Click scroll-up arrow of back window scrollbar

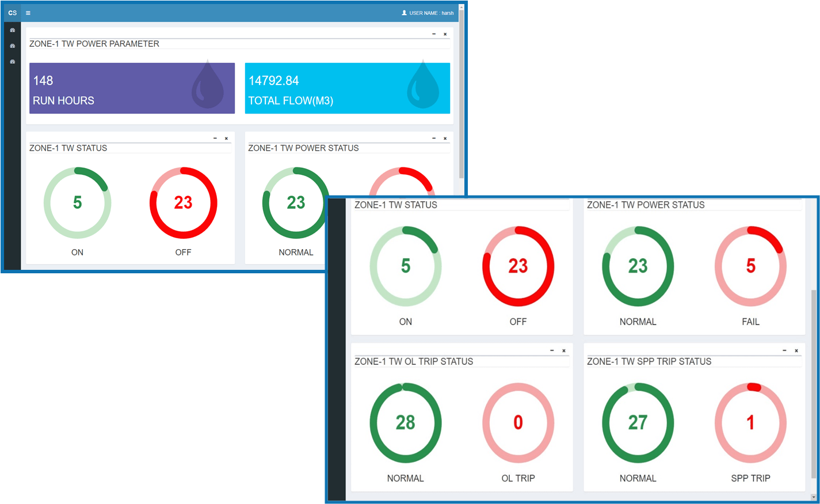(x=461, y=6)
